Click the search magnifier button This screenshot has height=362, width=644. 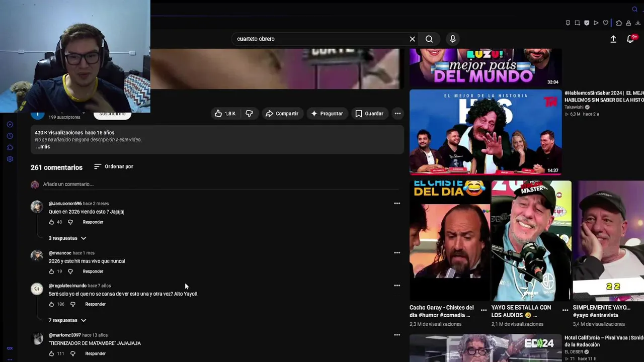point(429,39)
